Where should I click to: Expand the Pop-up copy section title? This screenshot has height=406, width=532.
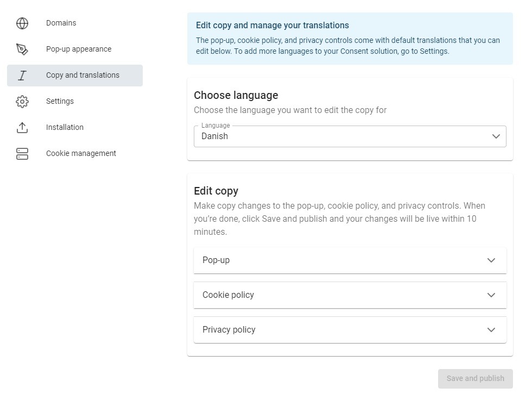(x=216, y=260)
